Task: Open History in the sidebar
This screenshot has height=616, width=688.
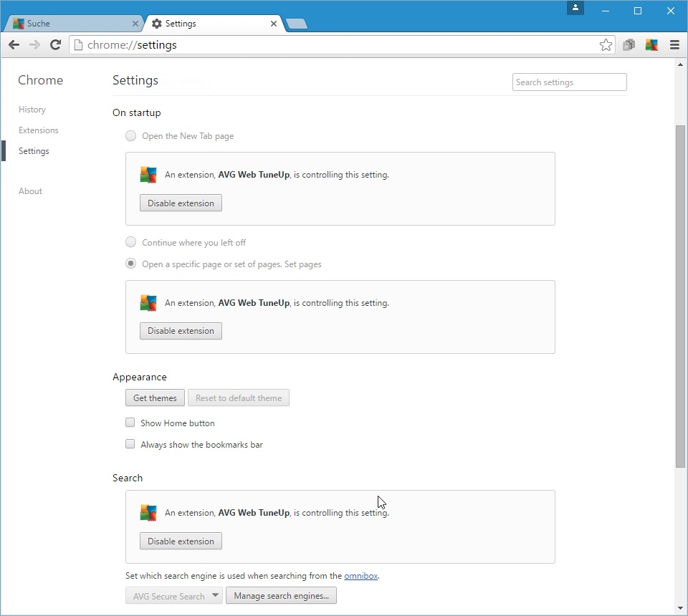Action: (32, 110)
